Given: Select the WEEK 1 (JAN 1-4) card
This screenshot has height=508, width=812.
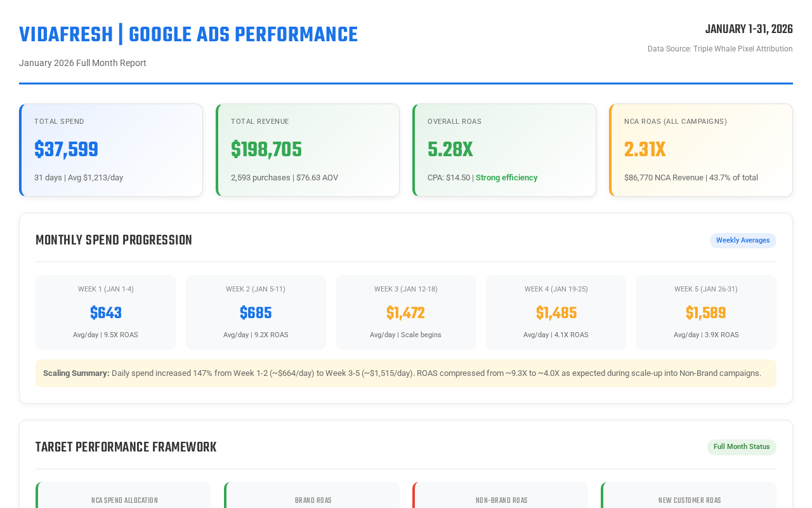Looking at the screenshot, I should [105, 312].
